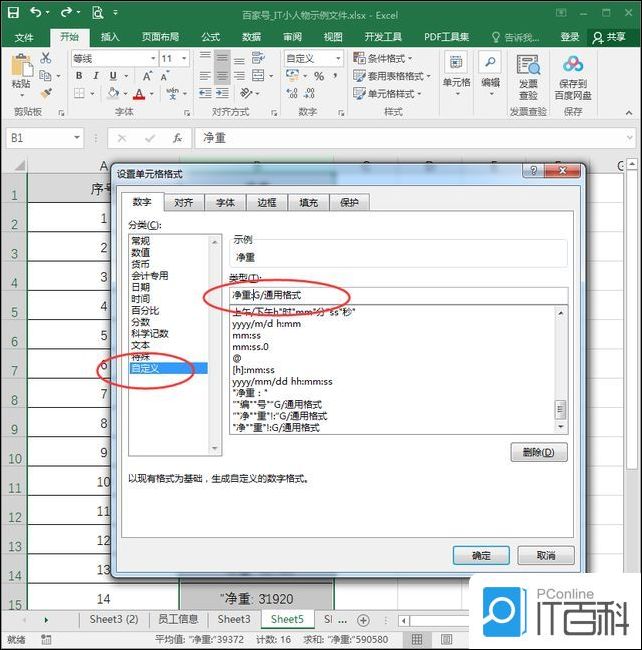
Task: Open the Name Box dropdown arrow
Action: (x=77, y=138)
